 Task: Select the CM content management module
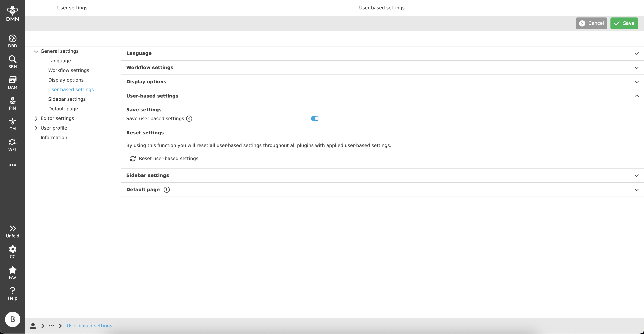point(12,124)
